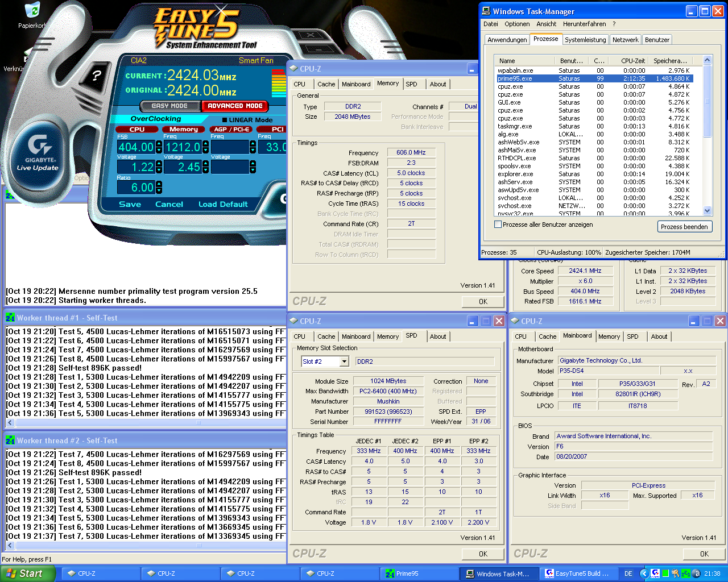The width and height of the screenshot is (728, 582).
Task: Activate Windows Task-Manager taskbar button
Action: (x=499, y=573)
